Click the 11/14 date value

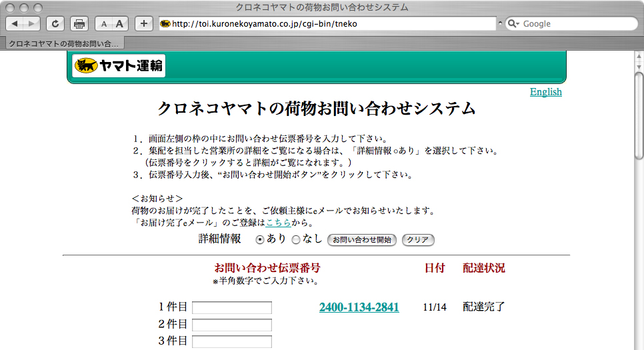click(435, 307)
